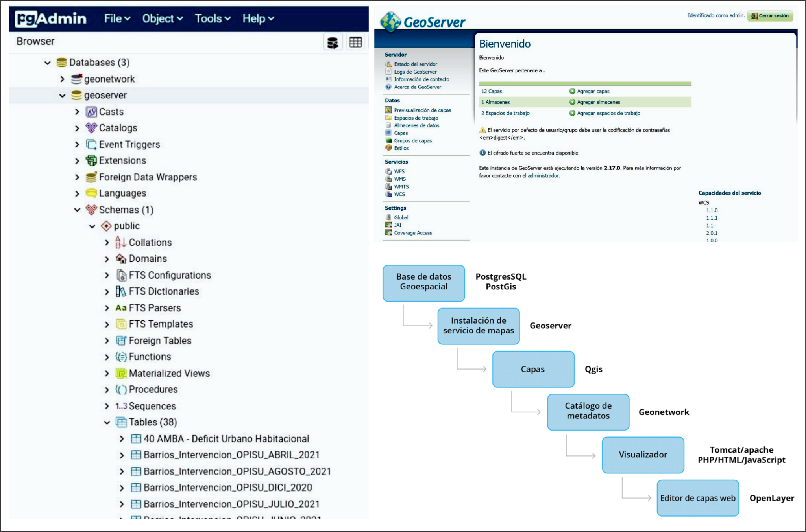The width and height of the screenshot is (806, 532).
Task: Click the Collations icon
Action: [x=121, y=243]
